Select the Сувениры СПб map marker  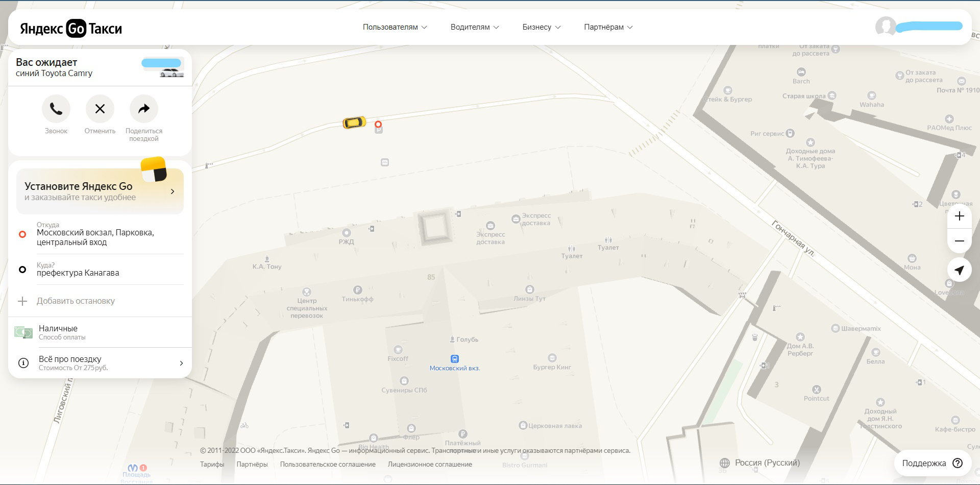pyautogui.click(x=404, y=381)
